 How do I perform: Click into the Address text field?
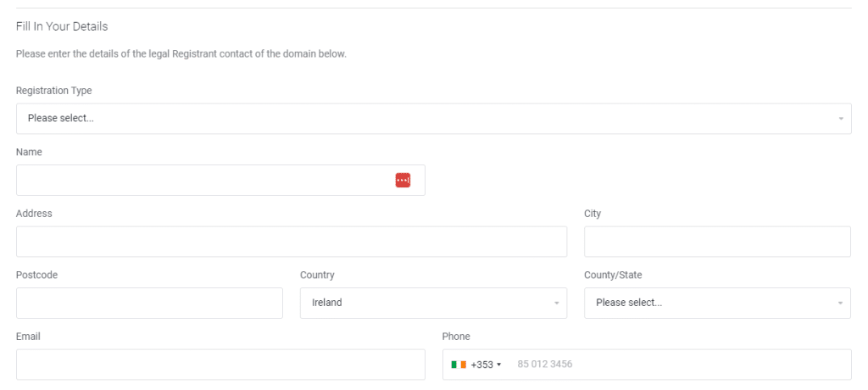[292, 242]
